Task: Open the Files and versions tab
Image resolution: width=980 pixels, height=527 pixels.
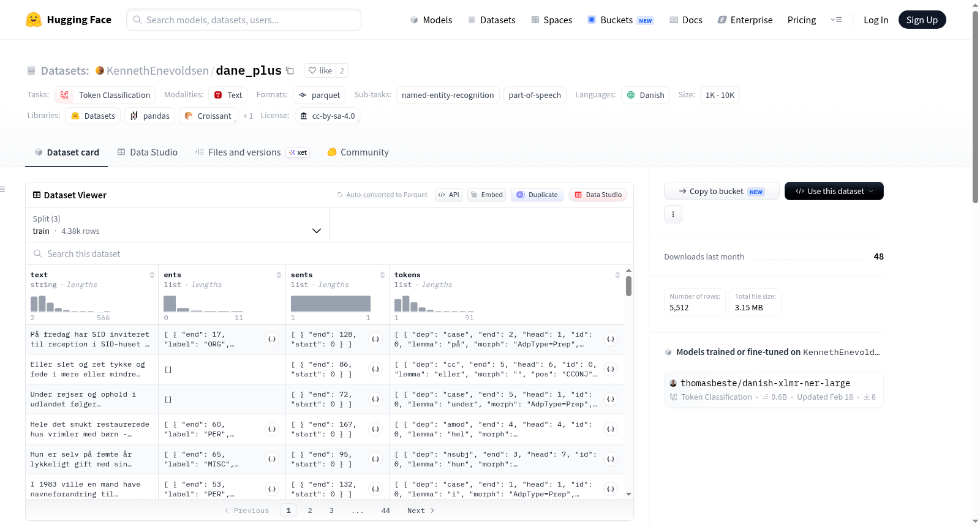Action: pyautogui.click(x=252, y=152)
